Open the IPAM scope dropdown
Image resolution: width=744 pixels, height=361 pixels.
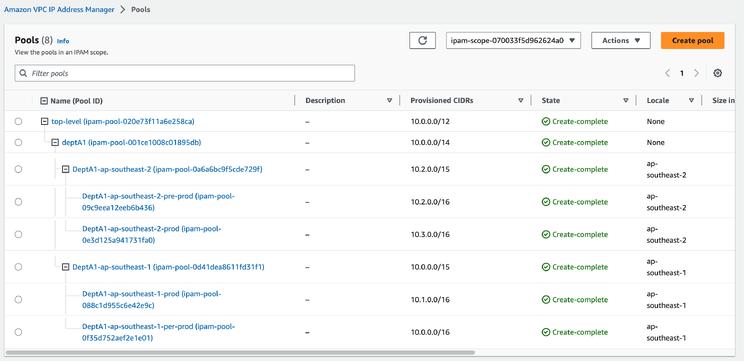click(513, 40)
